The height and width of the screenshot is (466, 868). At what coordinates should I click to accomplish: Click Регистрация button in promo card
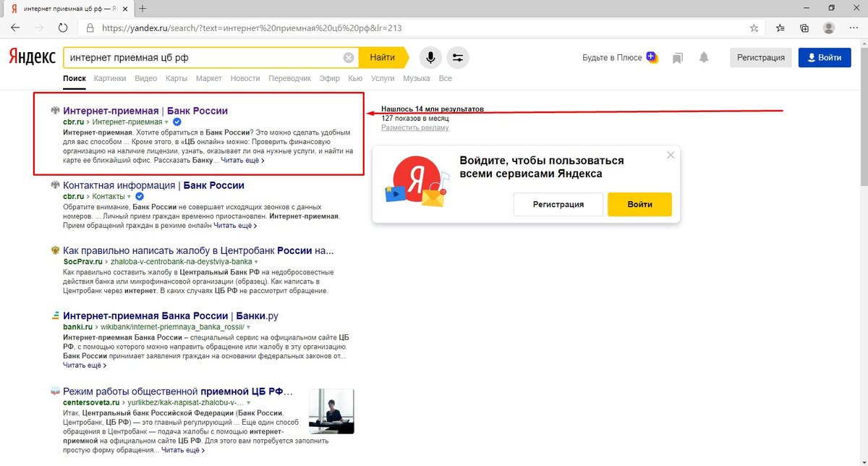558,204
